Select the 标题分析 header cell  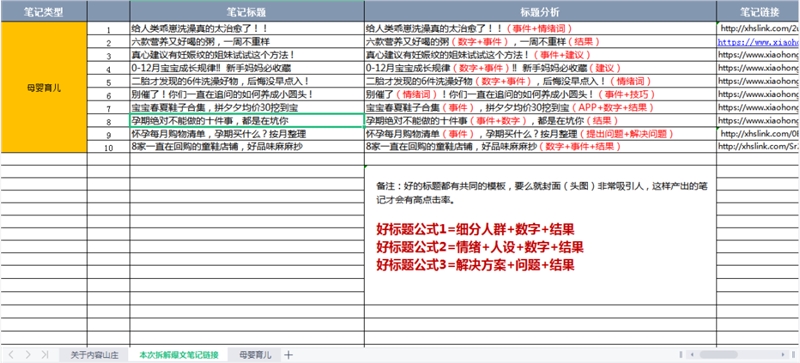(540, 11)
